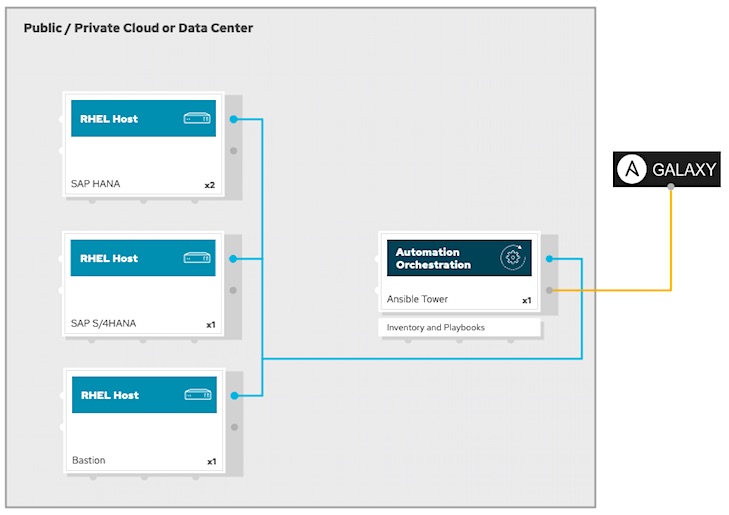Image resolution: width=729 pixels, height=515 pixels.
Task: Click the x1 count on SAP S/4HANA card
Action: coord(211,324)
